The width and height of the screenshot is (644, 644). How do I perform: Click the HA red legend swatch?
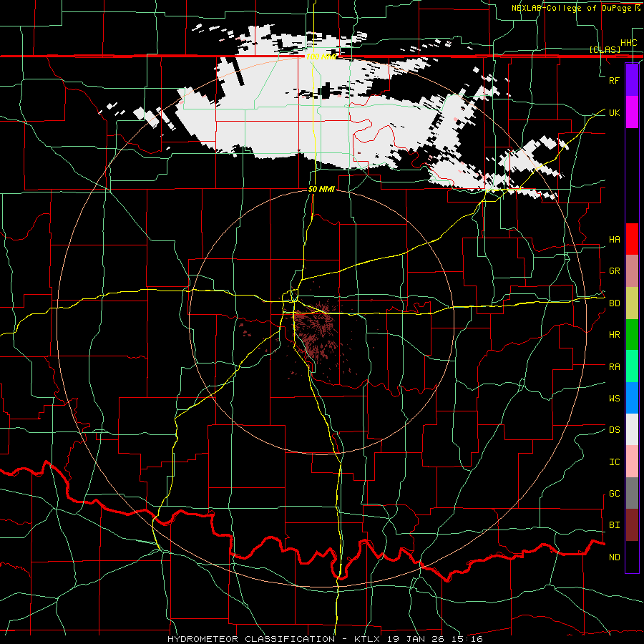pos(632,239)
